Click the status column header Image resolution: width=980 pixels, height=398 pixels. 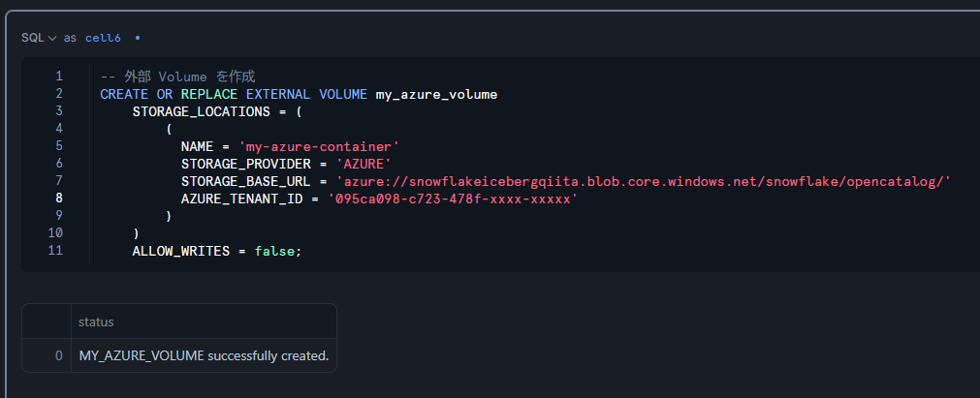click(204, 321)
